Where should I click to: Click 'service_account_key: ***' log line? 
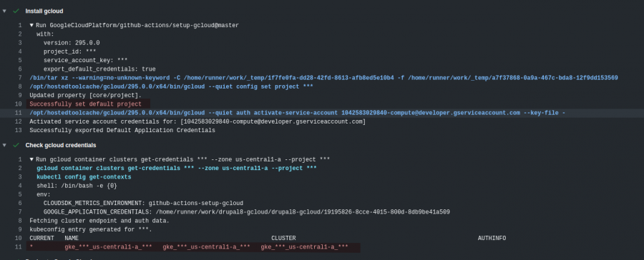[x=85, y=60]
